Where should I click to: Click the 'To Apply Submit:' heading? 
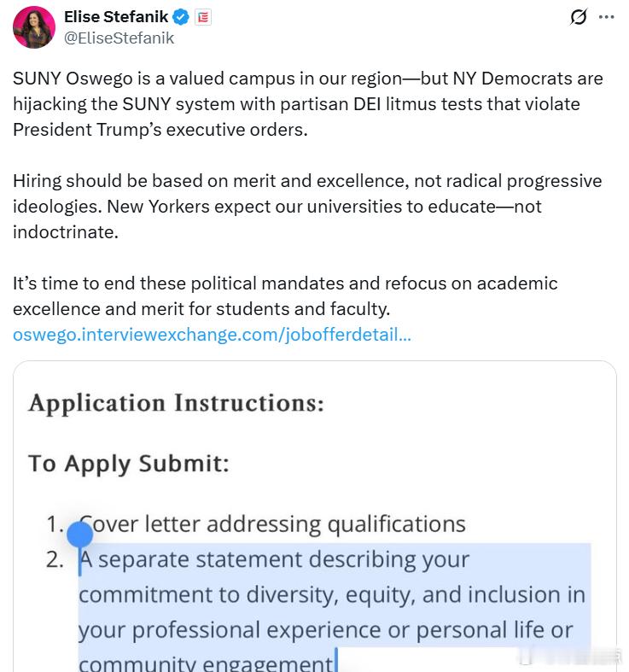tap(129, 464)
